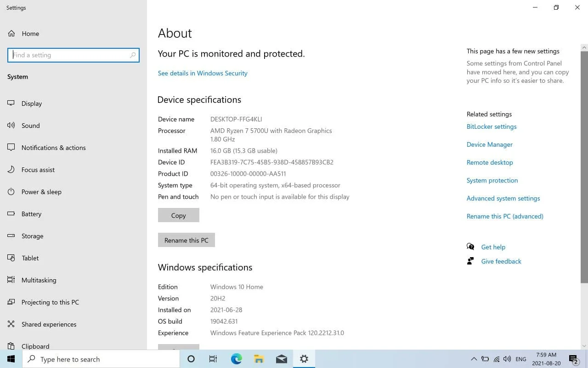Open File Explorer from taskbar
588x368 pixels.
259,359
